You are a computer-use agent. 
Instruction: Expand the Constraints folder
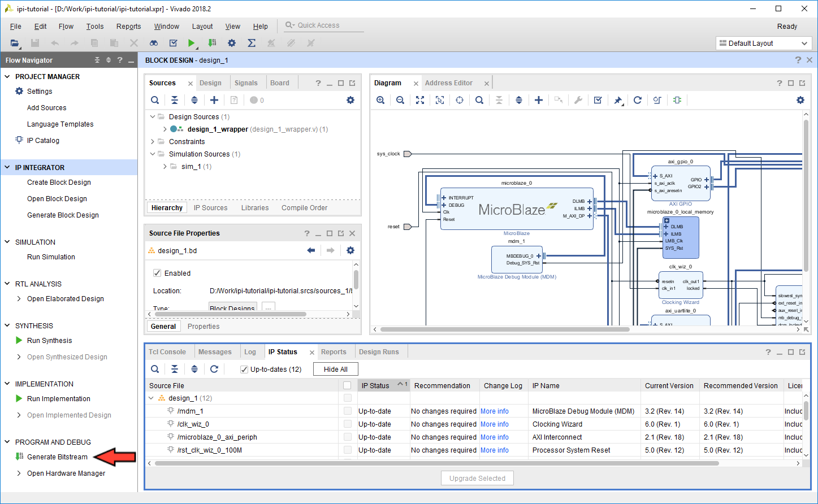pyautogui.click(x=153, y=142)
